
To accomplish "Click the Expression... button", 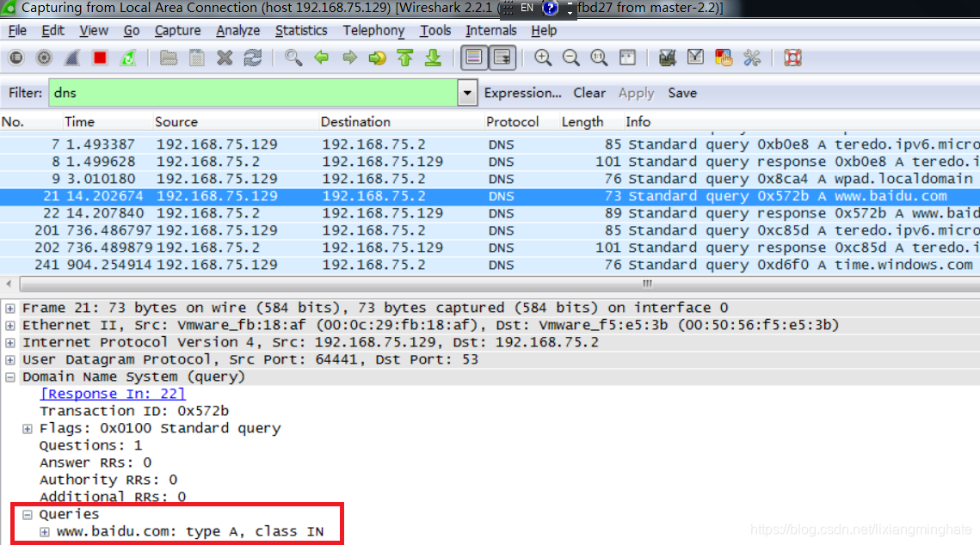I will 522,93.
